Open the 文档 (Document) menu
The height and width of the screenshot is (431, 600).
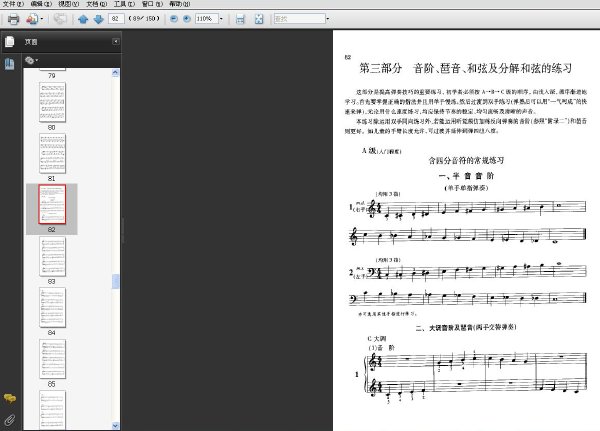(x=96, y=4)
